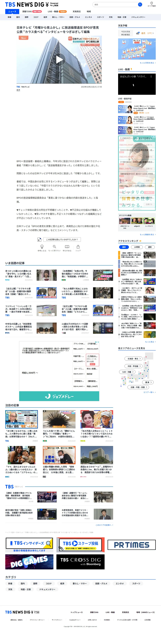This screenshot has width=161, height=644.
Task: Open the コロナ category in the top nav
Action: click(x=36, y=17)
